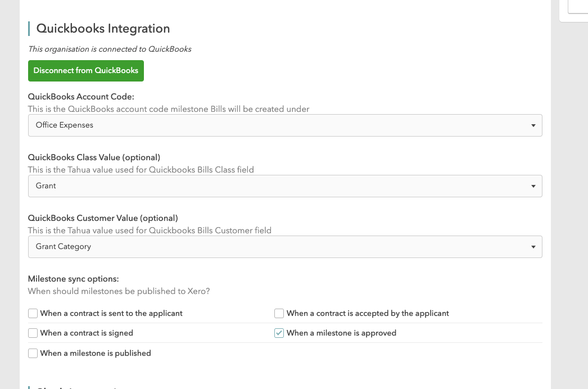The width and height of the screenshot is (588, 389).
Task: Open the Office Expenses account code dropdown
Action: click(285, 125)
